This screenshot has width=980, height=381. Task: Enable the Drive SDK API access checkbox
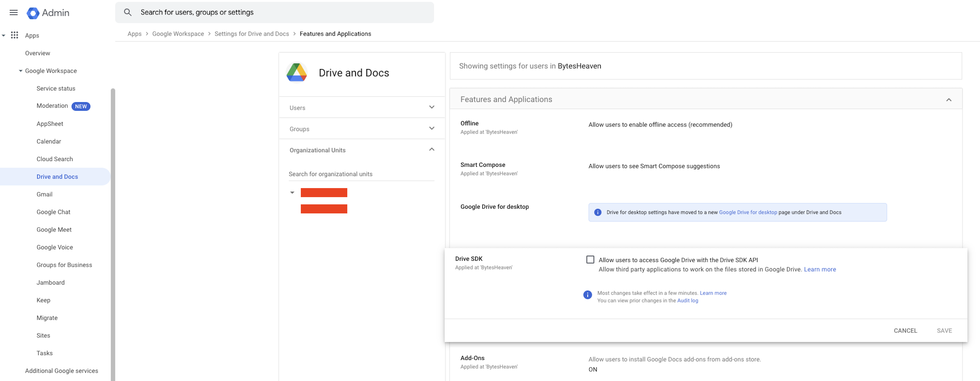(590, 259)
